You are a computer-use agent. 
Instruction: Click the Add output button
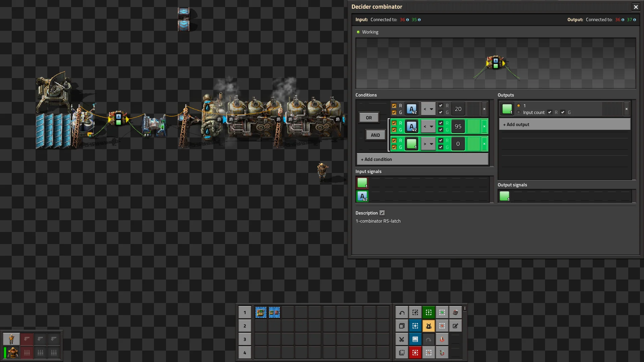[x=564, y=124]
